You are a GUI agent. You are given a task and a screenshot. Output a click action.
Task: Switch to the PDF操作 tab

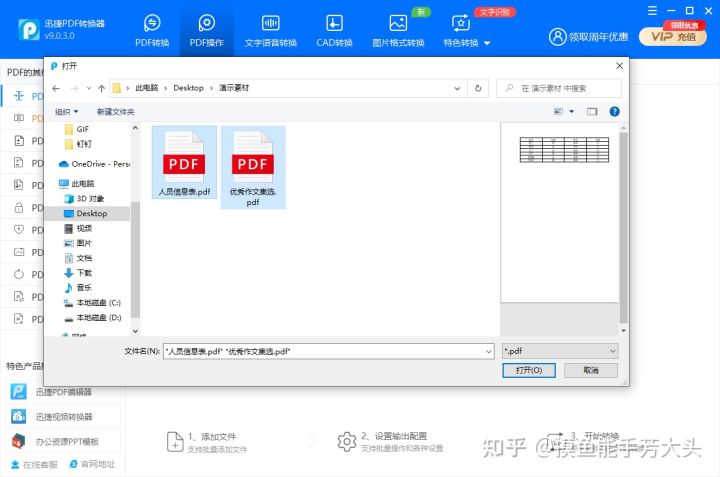coord(207,30)
